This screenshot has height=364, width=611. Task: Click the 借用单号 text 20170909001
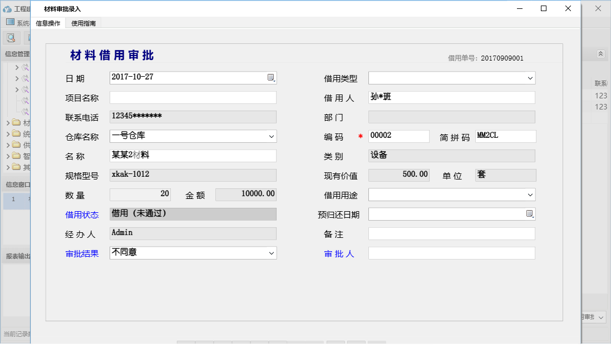502,58
